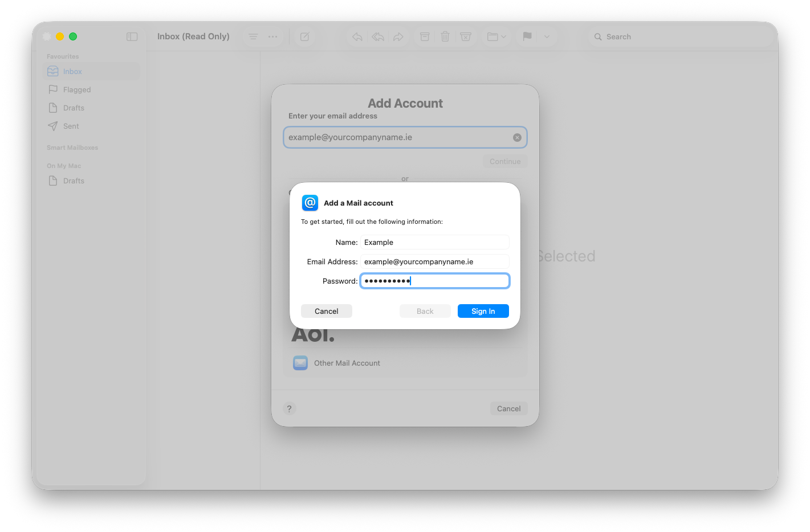
Task: Open the Sent mailbox in sidebar
Action: [71, 126]
